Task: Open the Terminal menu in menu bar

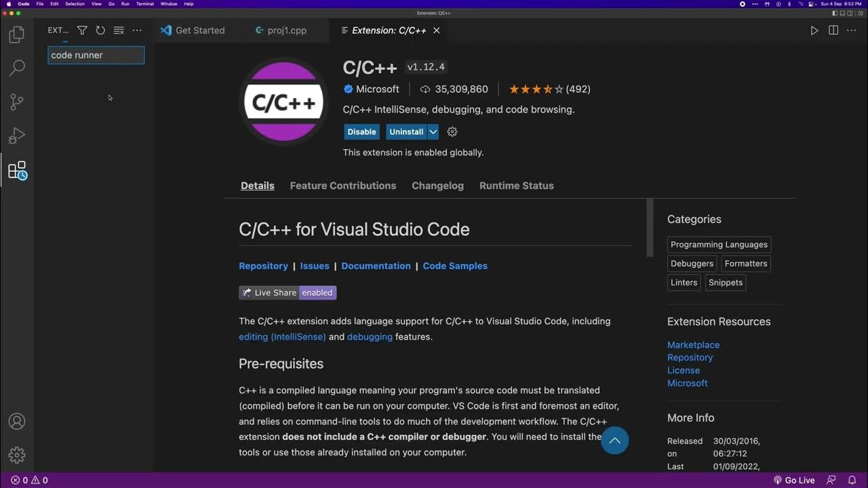Action: pyautogui.click(x=145, y=4)
